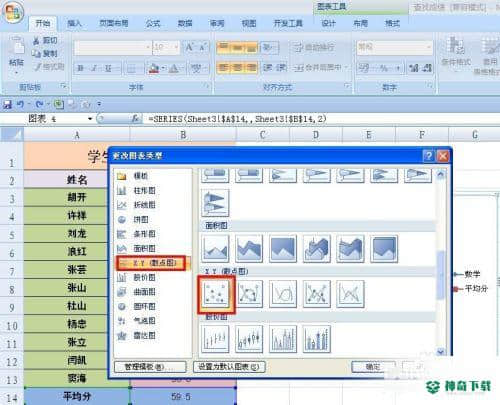Select the first area chart thumbnail
This screenshot has height=405, width=500.
click(x=215, y=249)
